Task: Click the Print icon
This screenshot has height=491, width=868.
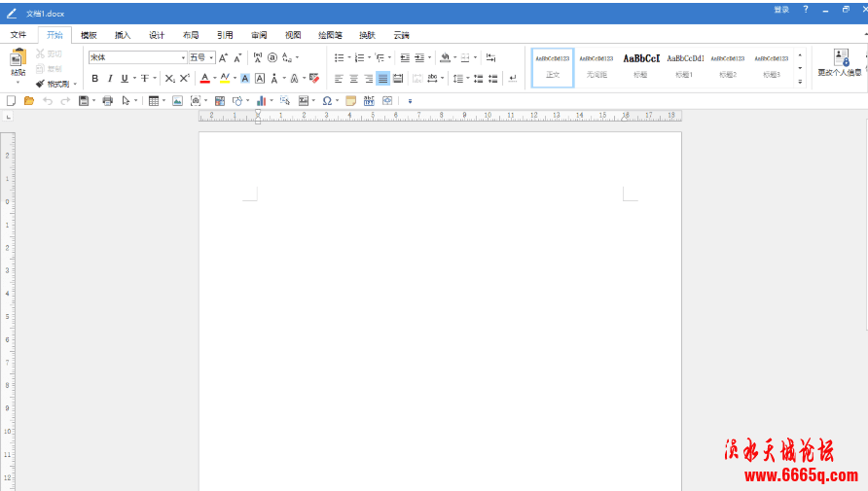Action: tap(108, 101)
